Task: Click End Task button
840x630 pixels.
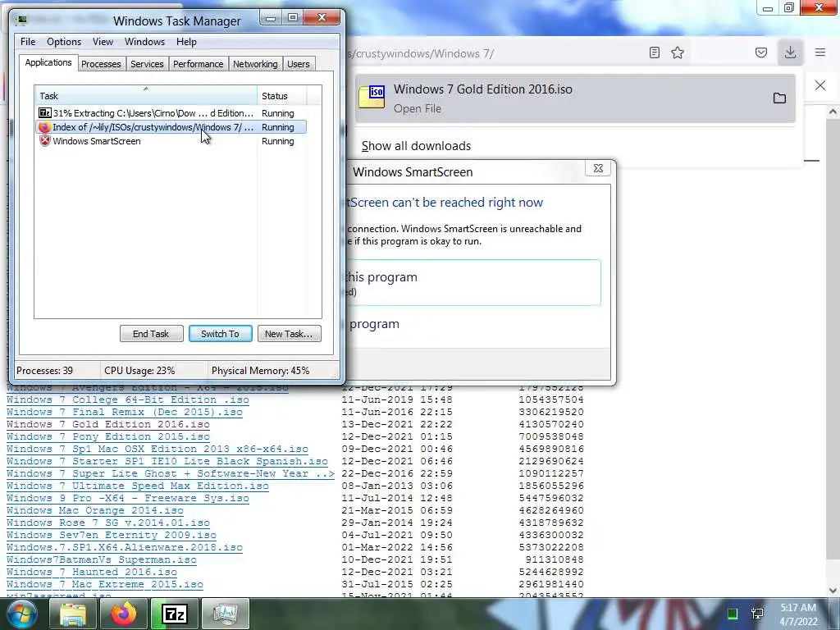Action: [151, 334]
